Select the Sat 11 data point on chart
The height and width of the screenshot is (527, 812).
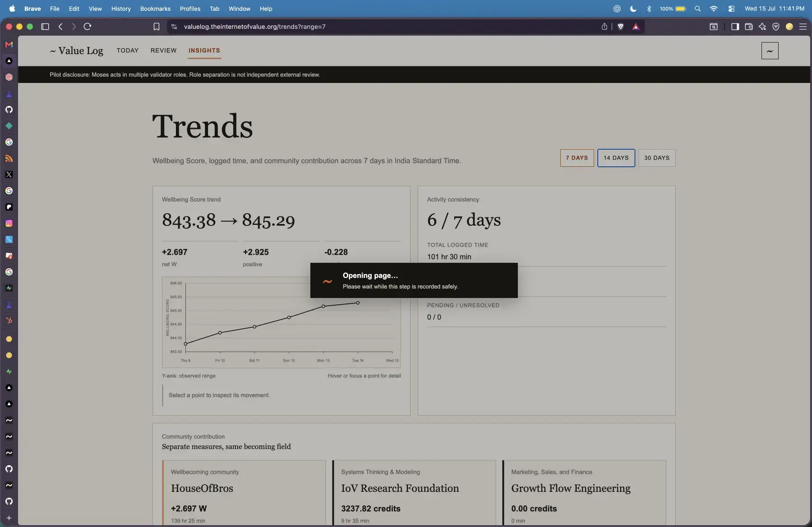coord(254,327)
